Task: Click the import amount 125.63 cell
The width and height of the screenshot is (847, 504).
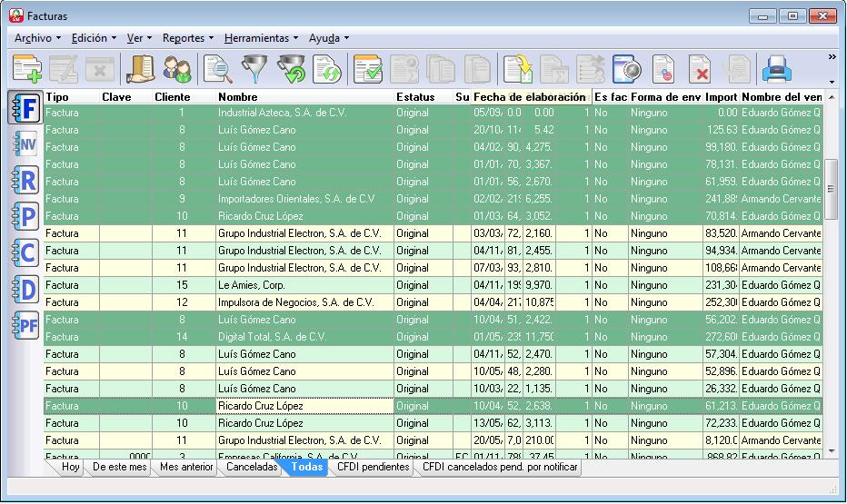Action: pyautogui.click(x=721, y=130)
